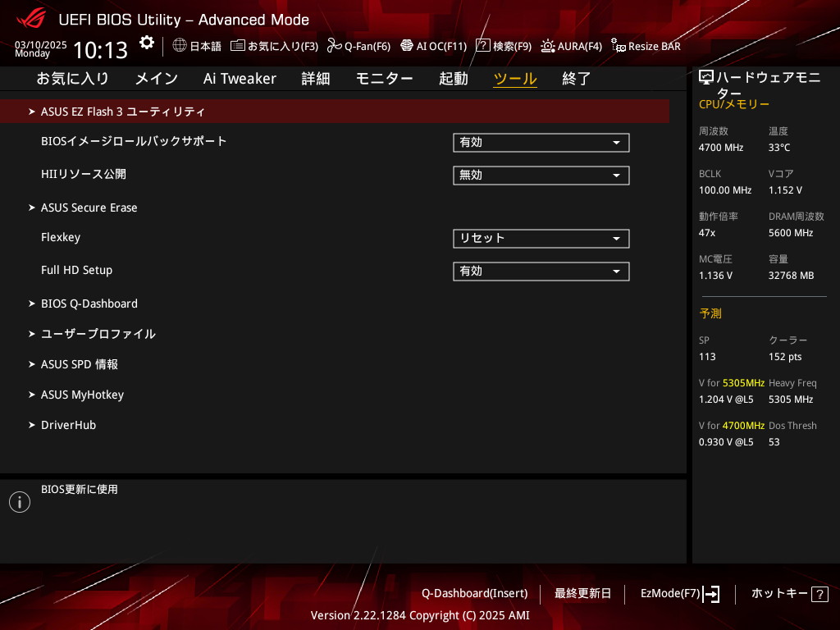The height and width of the screenshot is (630, 840).
Task: Click お気に入り(F3) button
Action: (283, 46)
